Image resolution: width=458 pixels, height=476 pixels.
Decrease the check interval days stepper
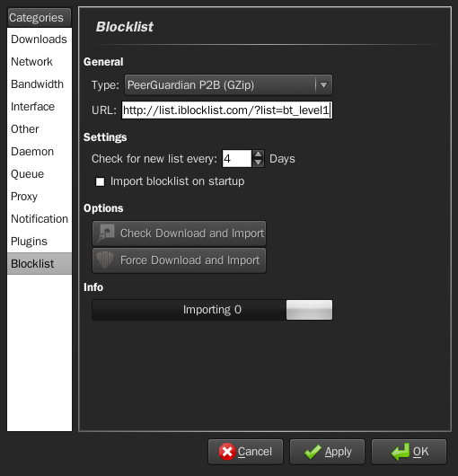click(x=259, y=163)
